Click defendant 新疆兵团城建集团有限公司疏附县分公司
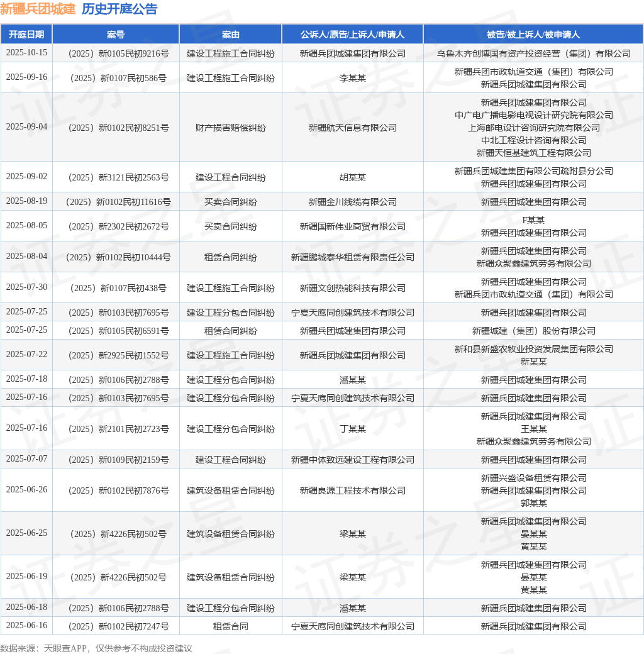 [533, 171]
